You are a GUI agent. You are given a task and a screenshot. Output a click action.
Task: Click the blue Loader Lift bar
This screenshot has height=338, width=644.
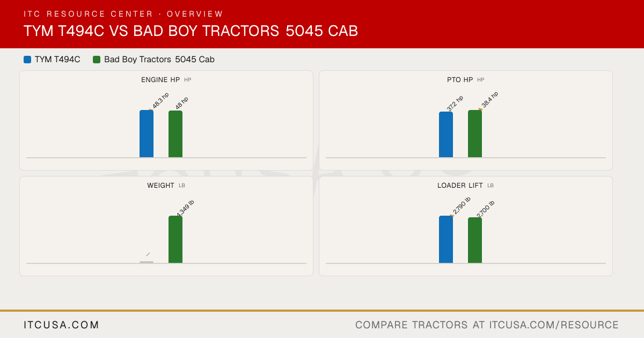446,239
